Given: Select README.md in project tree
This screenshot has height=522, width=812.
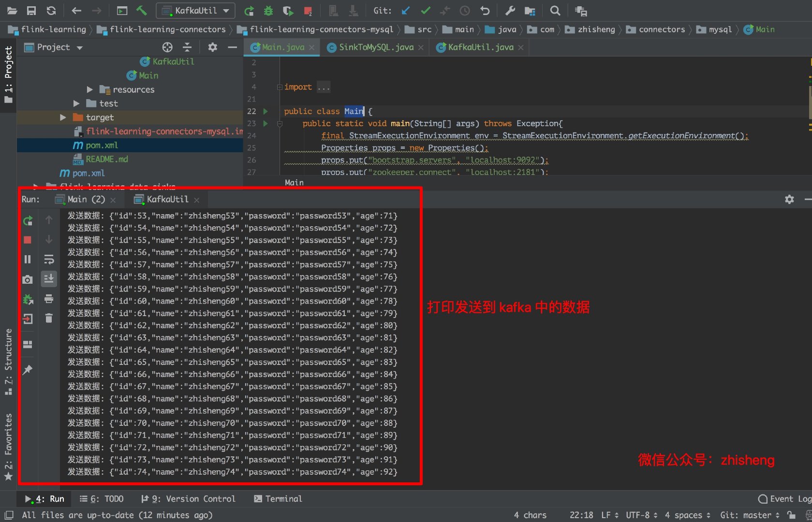Looking at the screenshot, I should point(106,159).
